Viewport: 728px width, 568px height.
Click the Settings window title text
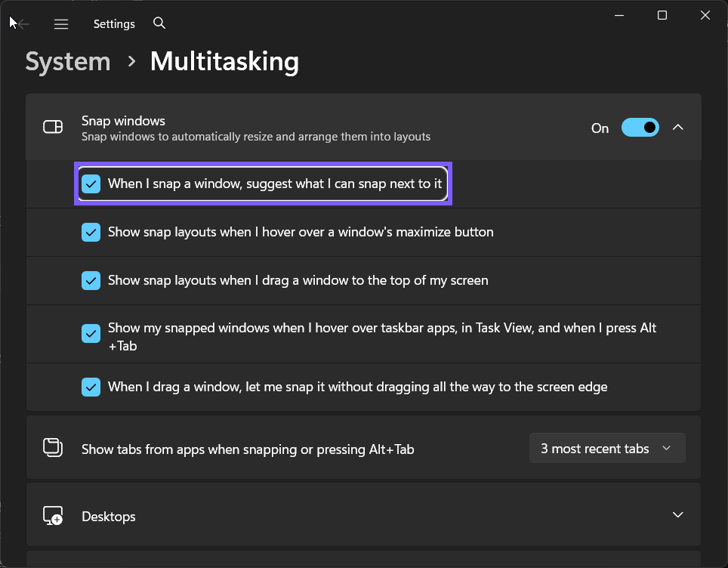pos(114,23)
